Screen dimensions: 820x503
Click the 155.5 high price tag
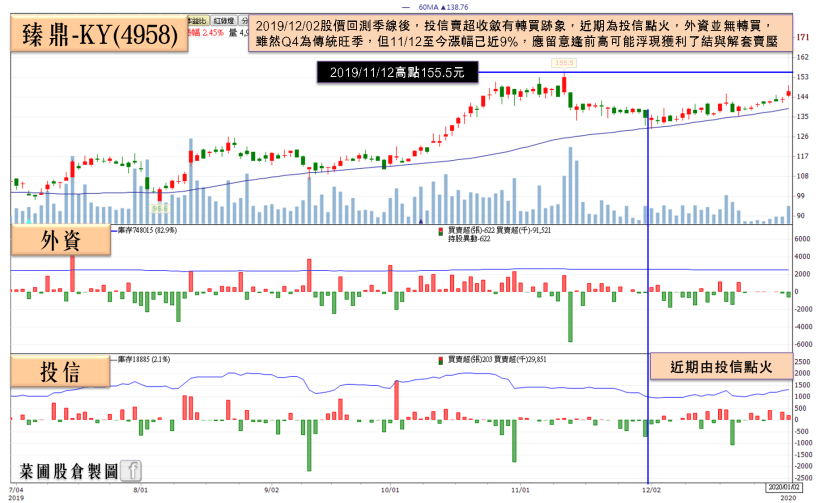click(x=564, y=63)
